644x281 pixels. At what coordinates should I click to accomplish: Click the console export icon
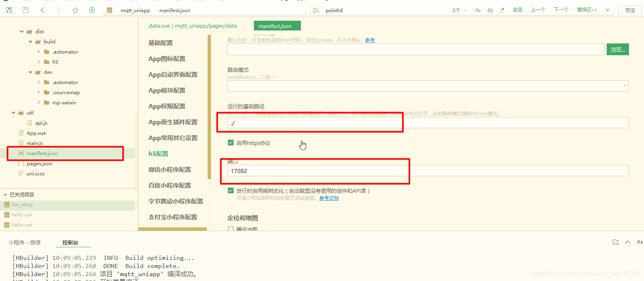click(616, 242)
